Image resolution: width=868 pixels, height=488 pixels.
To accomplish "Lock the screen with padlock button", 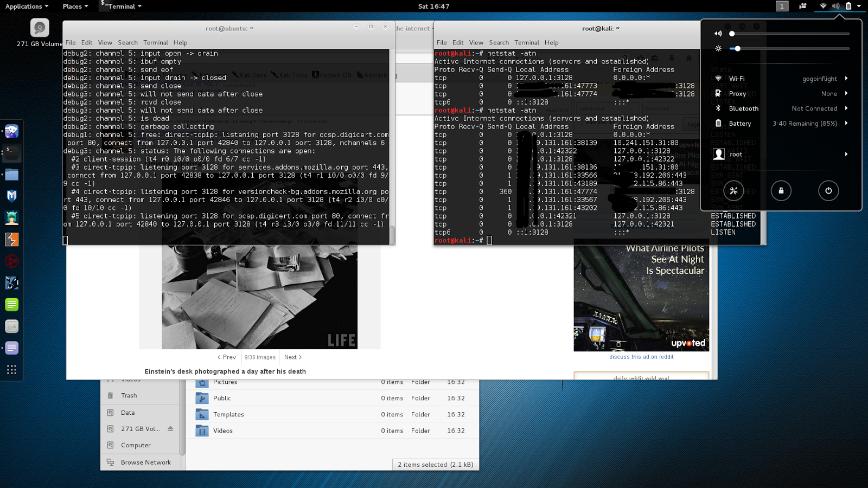I will point(781,190).
